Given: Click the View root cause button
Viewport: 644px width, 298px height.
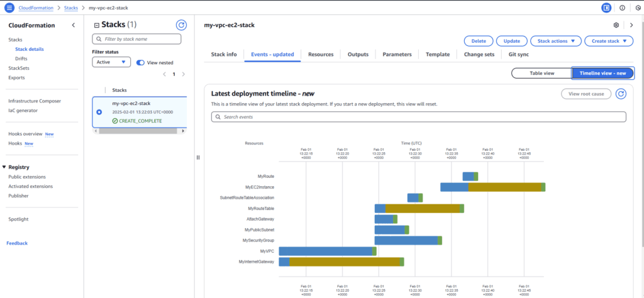Looking at the screenshot, I should 586,94.
